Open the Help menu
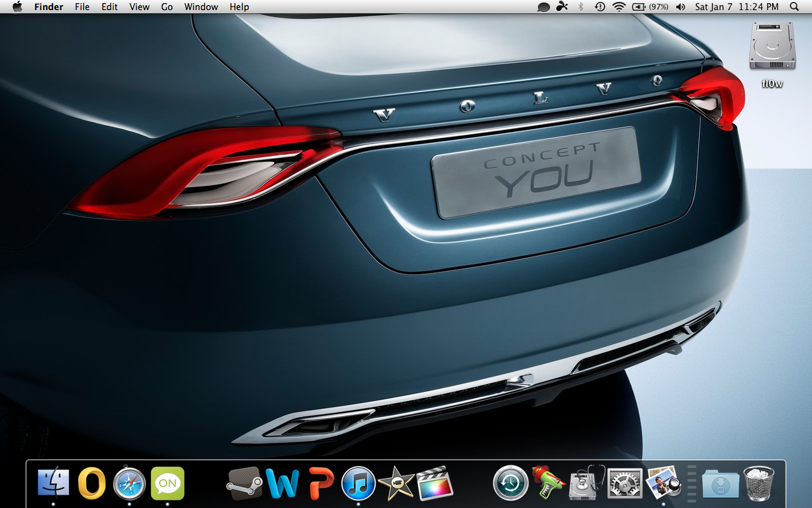Screen dimensions: 812x508 click(239, 7)
